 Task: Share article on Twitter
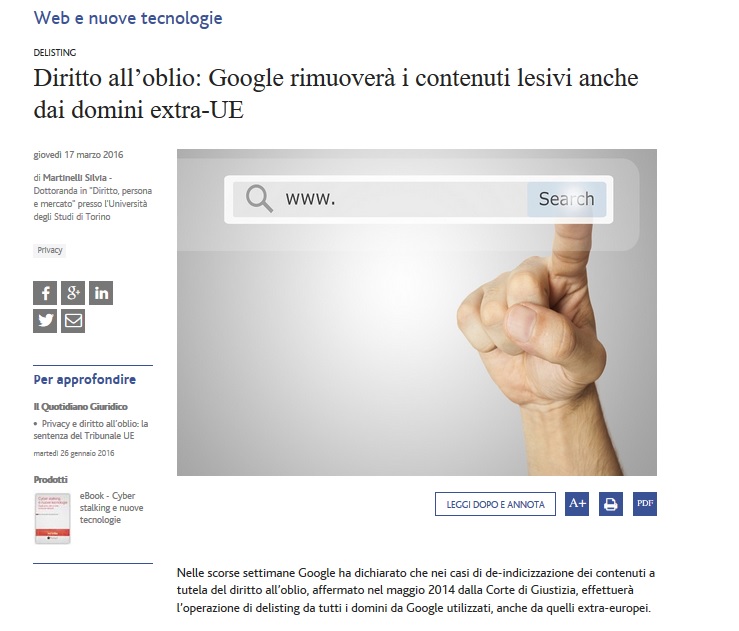click(45, 321)
